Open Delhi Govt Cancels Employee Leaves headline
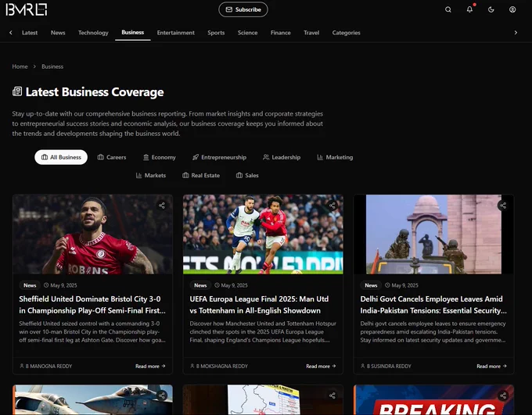 pyautogui.click(x=433, y=305)
